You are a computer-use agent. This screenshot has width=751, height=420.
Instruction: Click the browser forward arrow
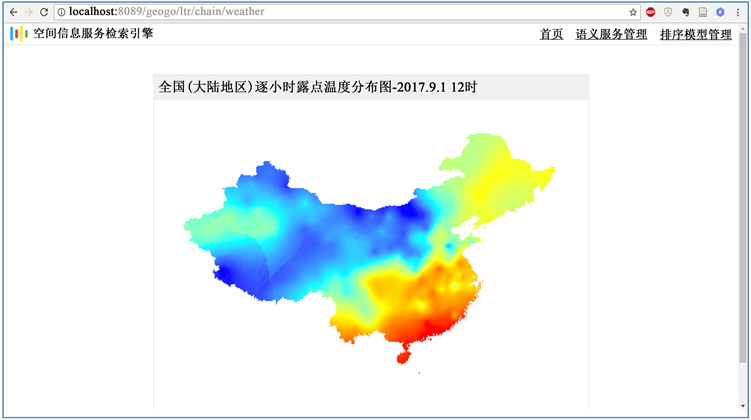29,12
